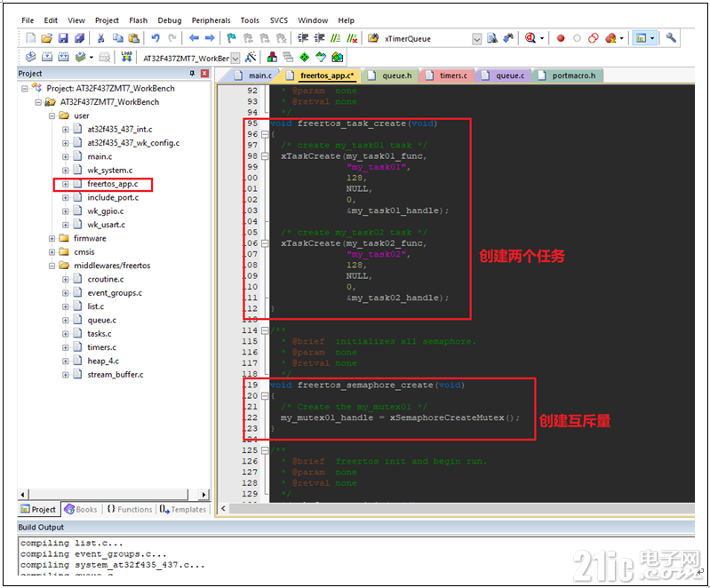Open Pack Installer icon
Viewport: 710px width, 588px height.
coord(338,57)
